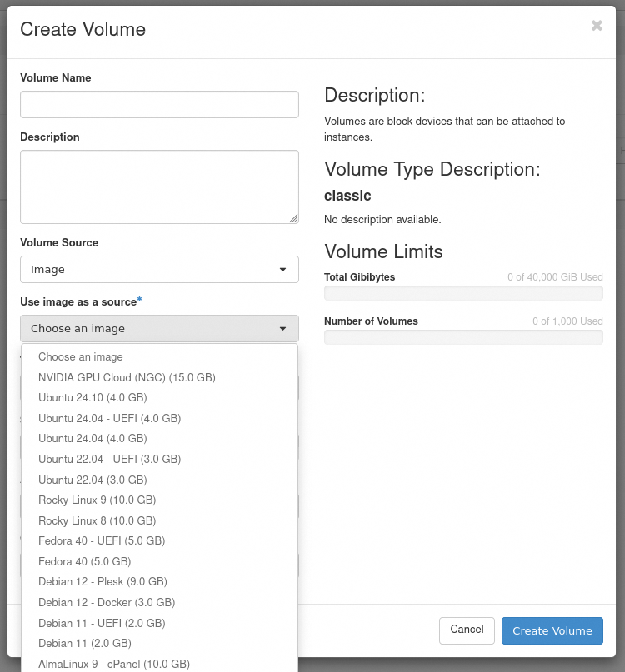This screenshot has height=672, width=625.
Task: Click the Description text area
Action: 159,187
